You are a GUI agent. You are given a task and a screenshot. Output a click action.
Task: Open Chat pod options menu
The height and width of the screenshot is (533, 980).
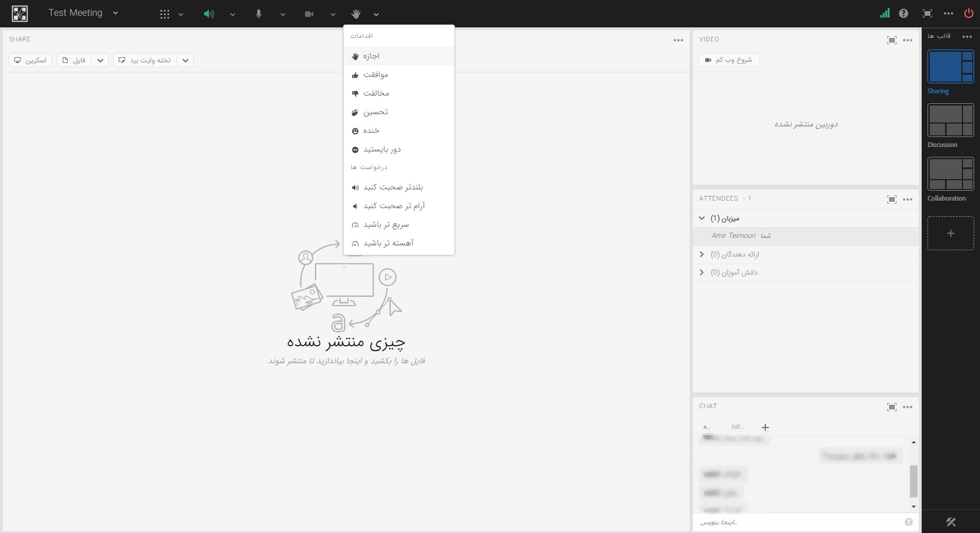(x=908, y=407)
